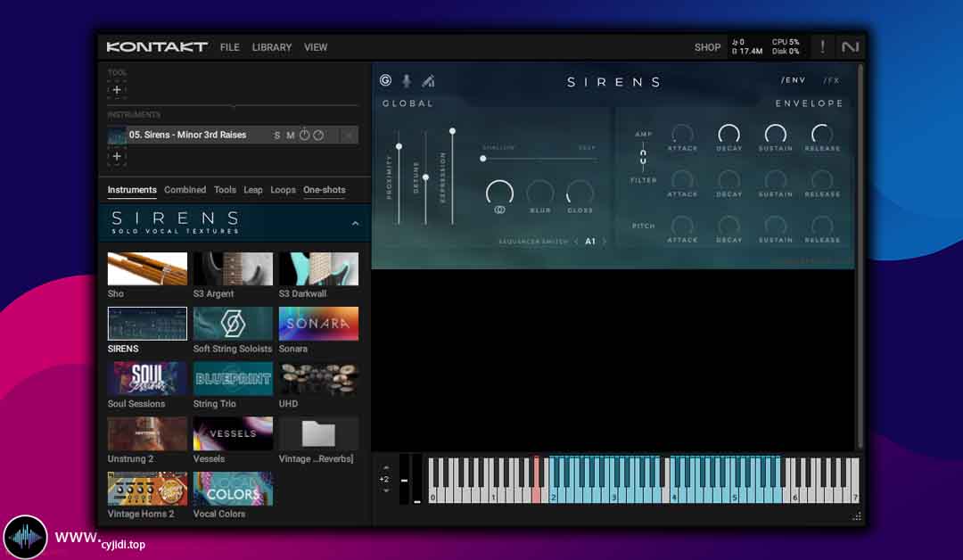Shift keyboard octave up arrow
The width and height of the screenshot is (963, 560).
(x=385, y=468)
